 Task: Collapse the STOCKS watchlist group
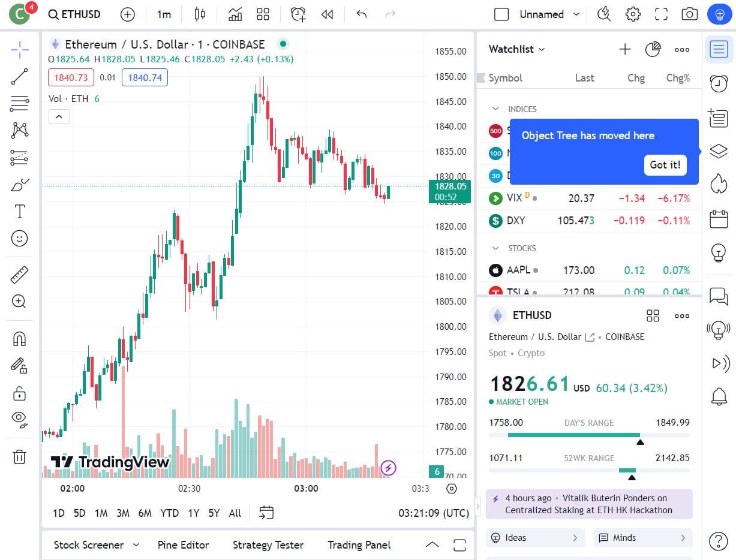click(495, 248)
